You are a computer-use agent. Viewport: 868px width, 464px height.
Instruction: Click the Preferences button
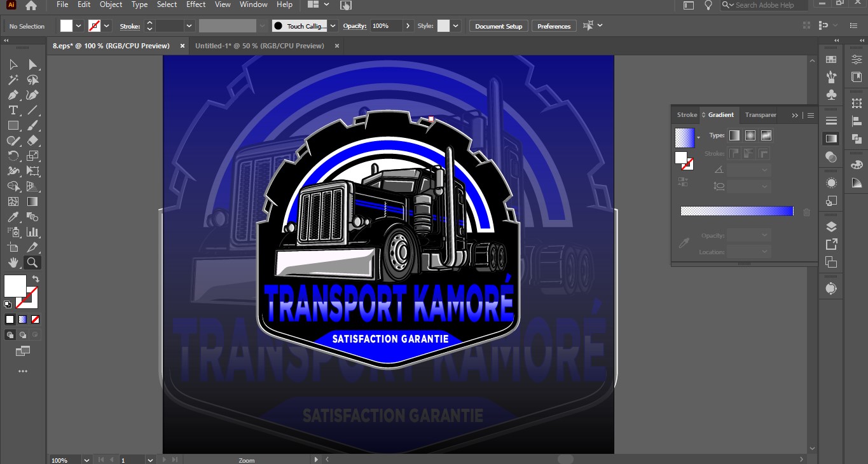(x=554, y=26)
